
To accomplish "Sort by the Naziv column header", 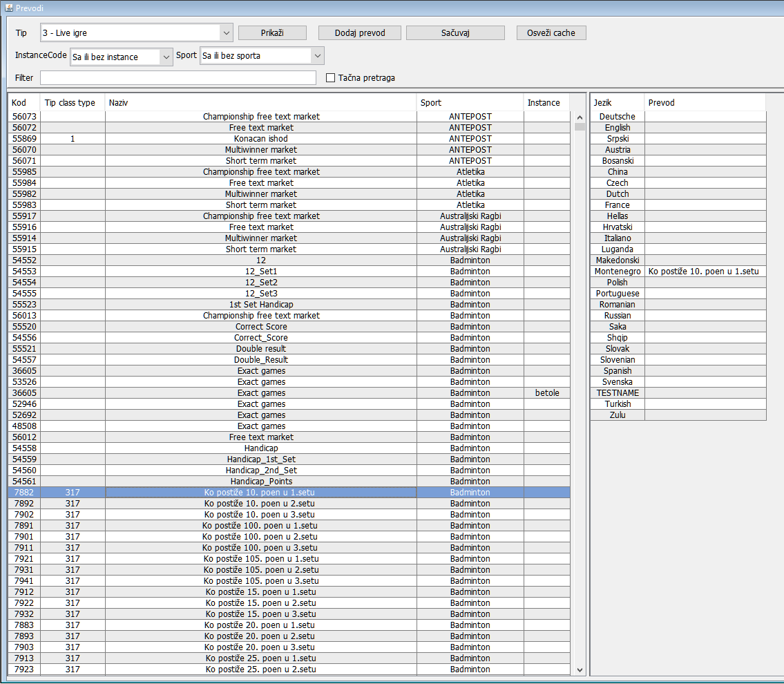I will [x=261, y=102].
